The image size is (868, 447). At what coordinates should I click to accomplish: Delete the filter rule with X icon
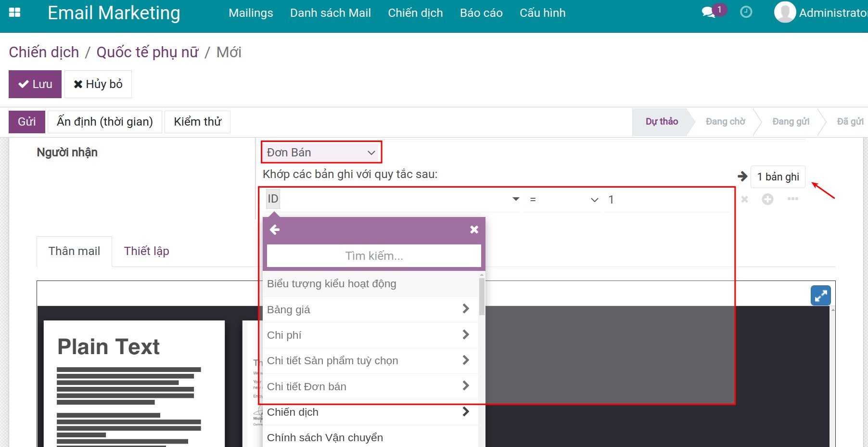point(744,199)
